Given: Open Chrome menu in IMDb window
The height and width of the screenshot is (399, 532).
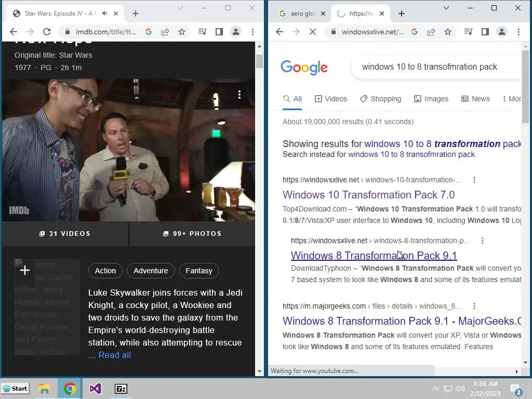Looking at the screenshot, I should (252, 32).
